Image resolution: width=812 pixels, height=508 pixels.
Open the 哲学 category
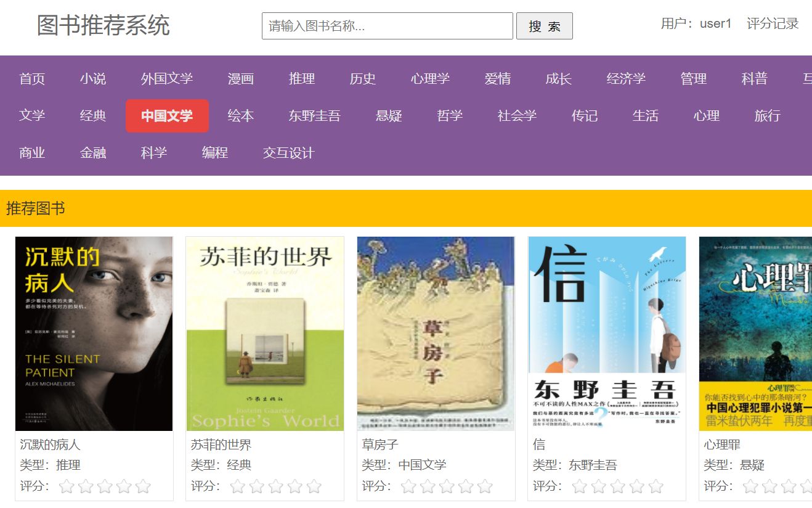(x=450, y=116)
